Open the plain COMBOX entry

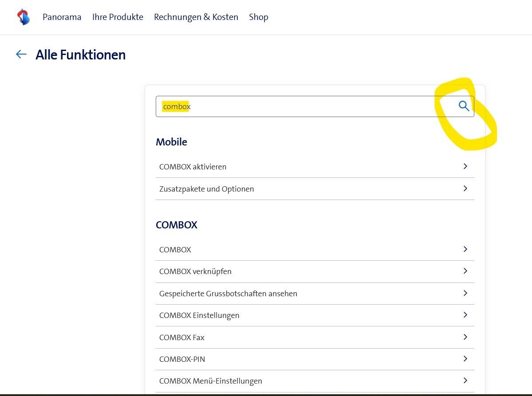[x=175, y=250]
